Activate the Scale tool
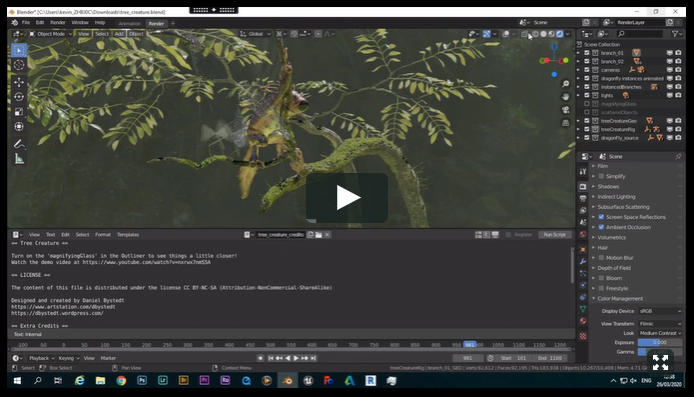This screenshot has width=694, height=397. [x=19, y=112]
